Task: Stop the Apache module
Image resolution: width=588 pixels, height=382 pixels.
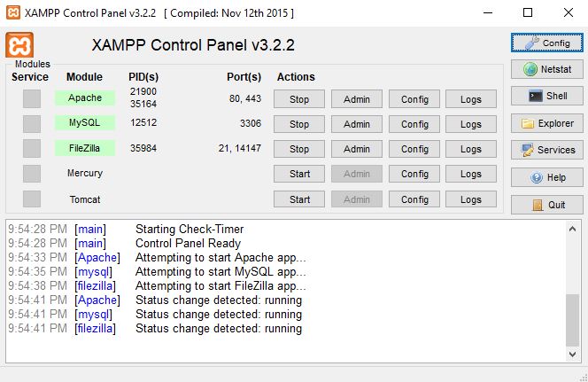Action: pyautogui.click(x=299, y=99)
